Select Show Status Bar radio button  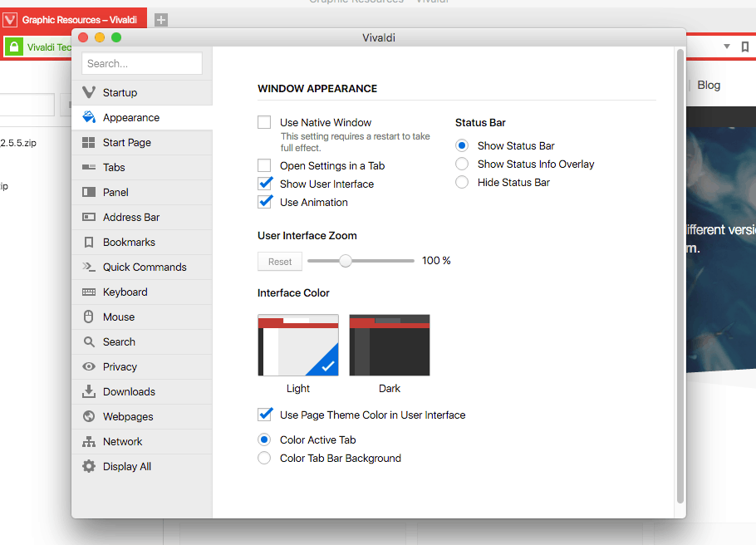coord(462,145)
